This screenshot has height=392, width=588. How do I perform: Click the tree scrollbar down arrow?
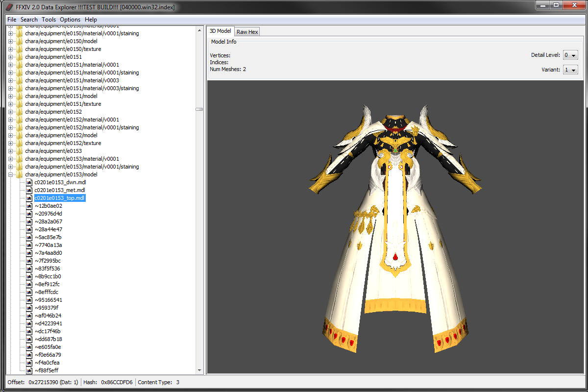[199, 370]
